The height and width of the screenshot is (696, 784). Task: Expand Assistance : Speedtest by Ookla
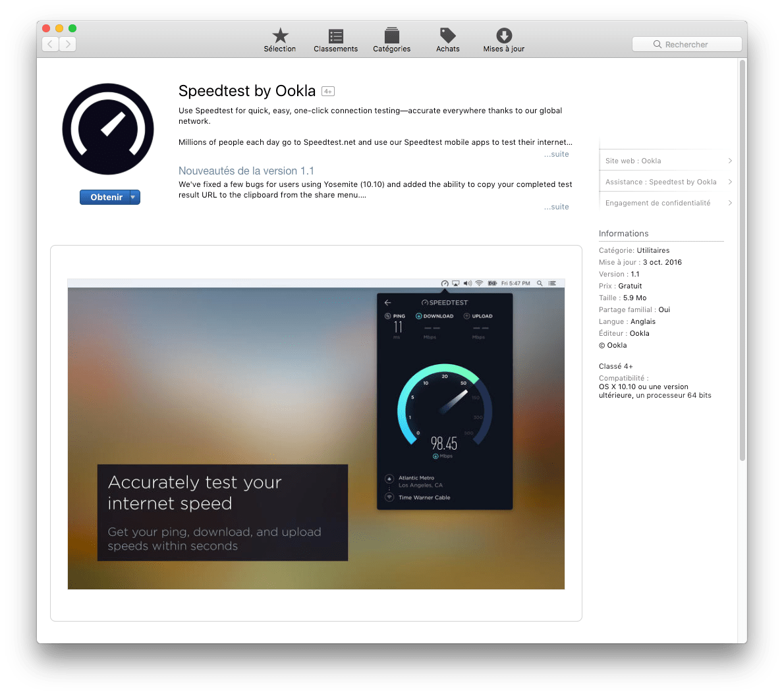tap(729, 182)
